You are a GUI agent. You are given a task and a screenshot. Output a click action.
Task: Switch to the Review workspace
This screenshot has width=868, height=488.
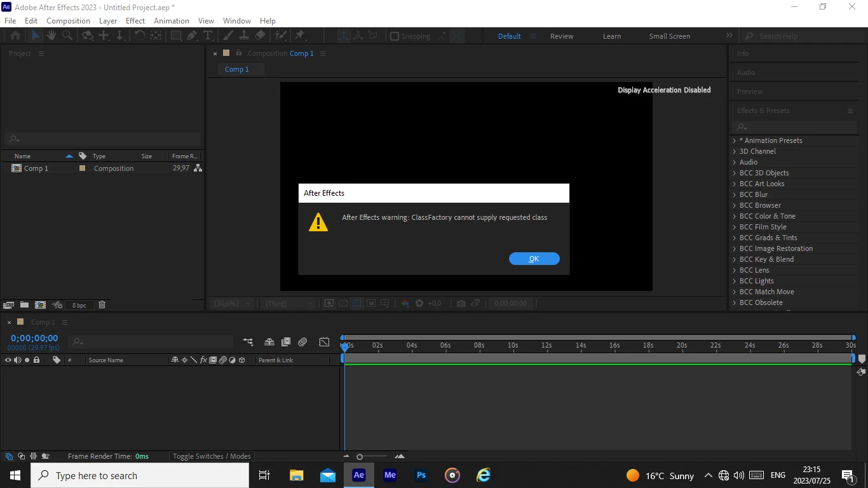[x=562, y=36]
